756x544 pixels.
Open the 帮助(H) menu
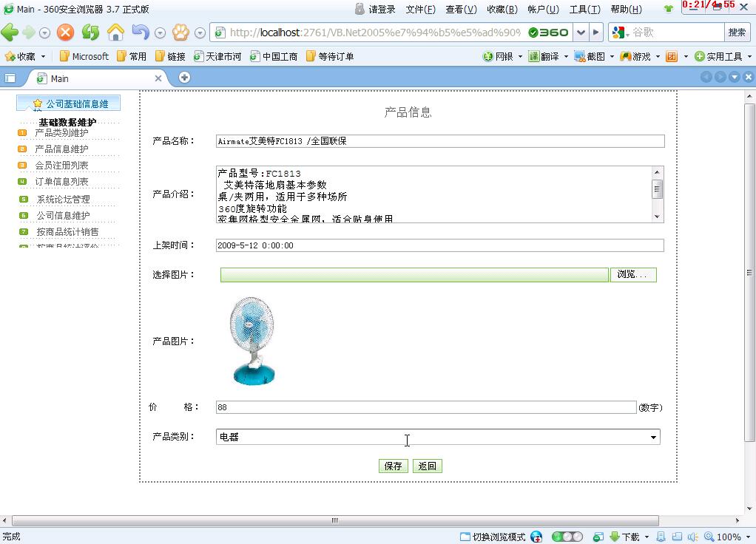627,9
